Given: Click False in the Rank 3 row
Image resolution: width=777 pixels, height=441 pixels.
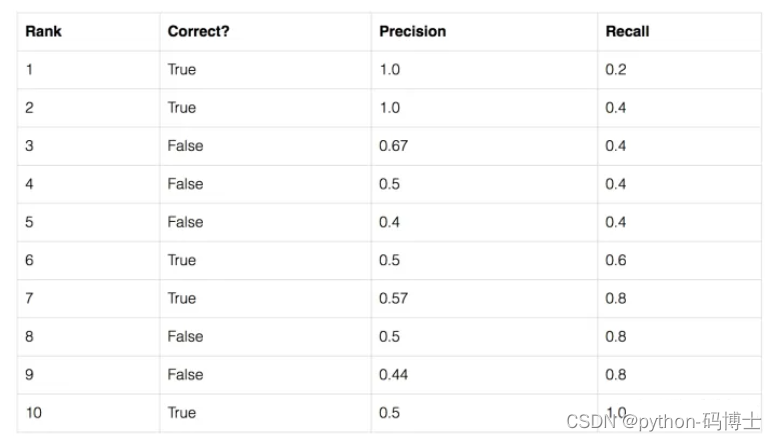Looking at the screenshot, I should coord(185,146).
